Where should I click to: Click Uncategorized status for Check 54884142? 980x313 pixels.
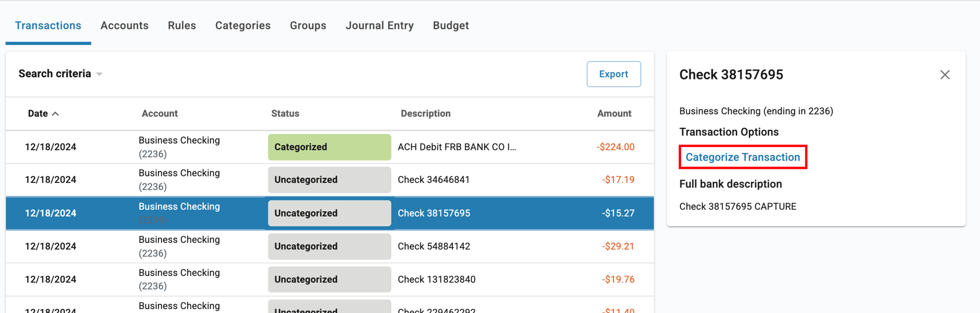click(x=329, y=246)
